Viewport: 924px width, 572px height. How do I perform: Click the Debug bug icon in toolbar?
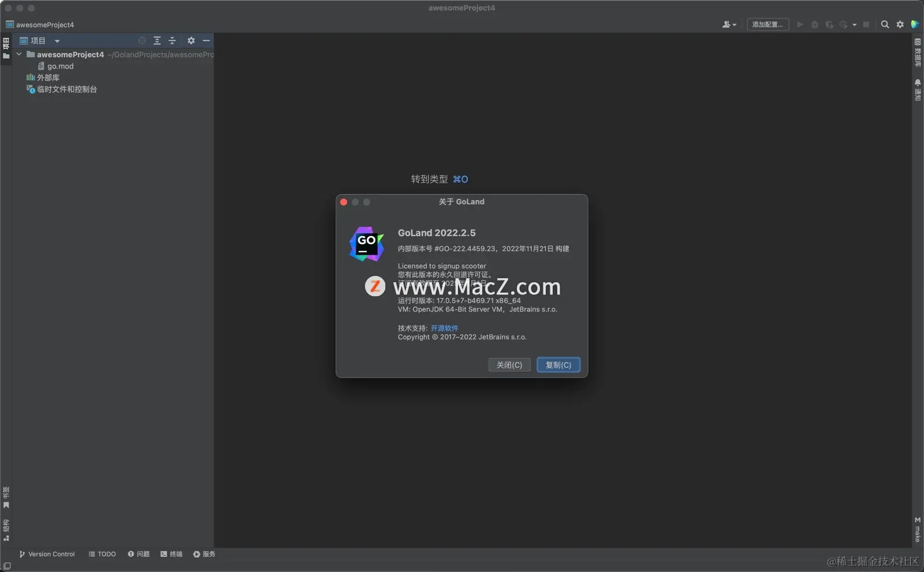coord(815,24)
